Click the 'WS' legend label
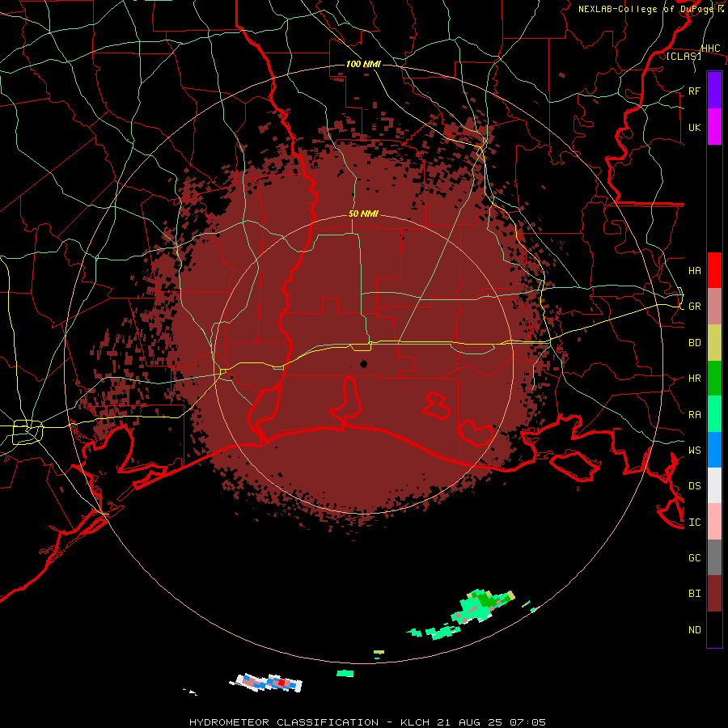 click(695, 450)
